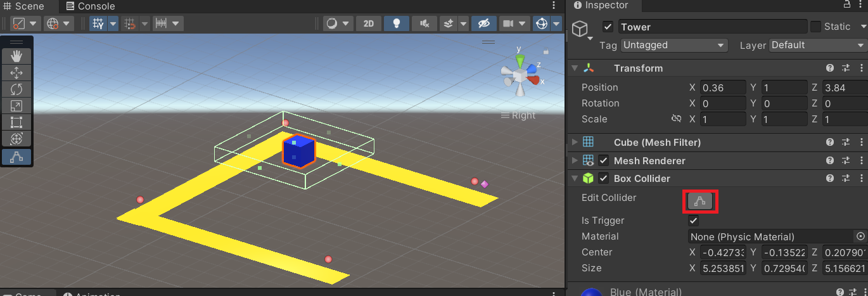Open the Scene view more options menu
Viewport: 868px width, 296px height.
(555, 6)
